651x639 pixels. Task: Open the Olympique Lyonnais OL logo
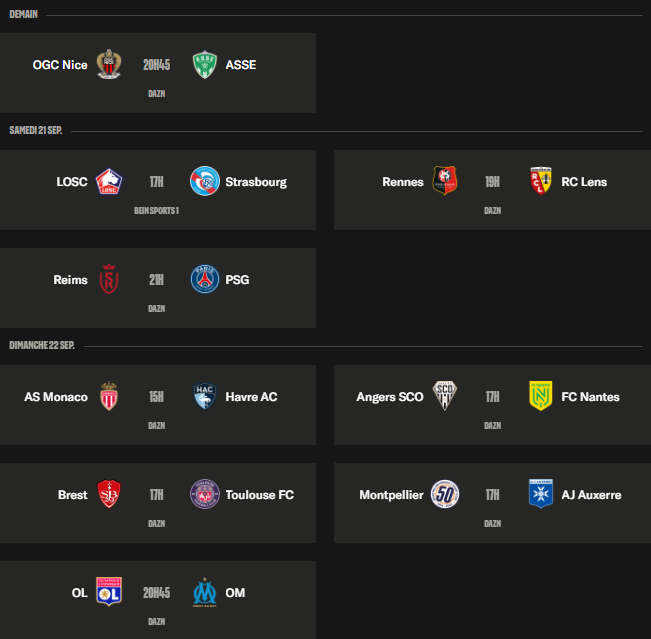point(109,592)
